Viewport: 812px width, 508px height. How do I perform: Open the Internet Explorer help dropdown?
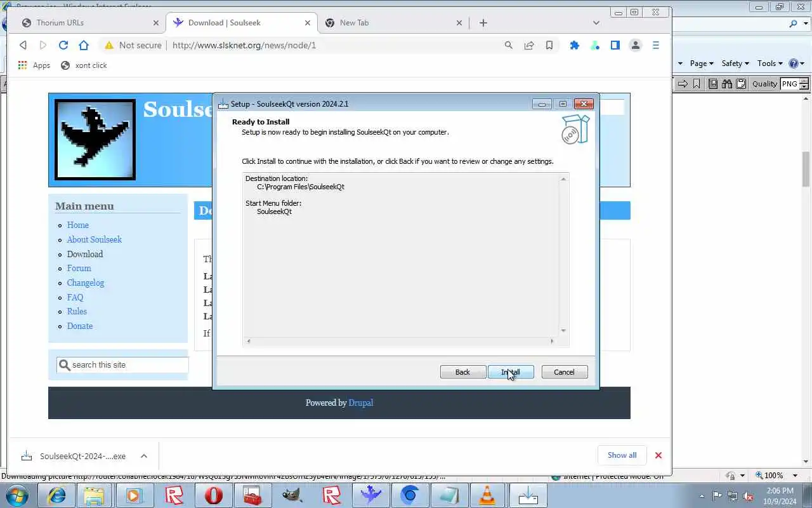click(x=797, y=63)
